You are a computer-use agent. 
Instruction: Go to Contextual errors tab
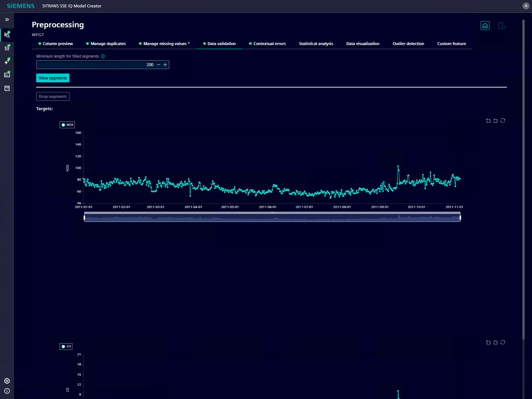pyautogui.click(x=267, y=44)
